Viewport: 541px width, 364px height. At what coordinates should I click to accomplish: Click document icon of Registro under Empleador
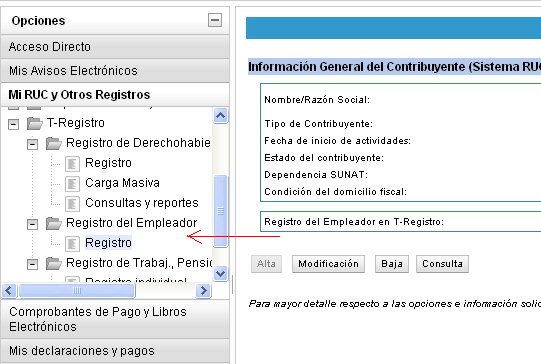(72, 244)
